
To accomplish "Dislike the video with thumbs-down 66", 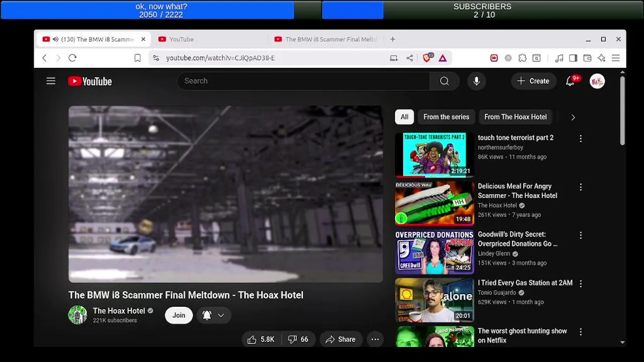I will coord(298,339).
